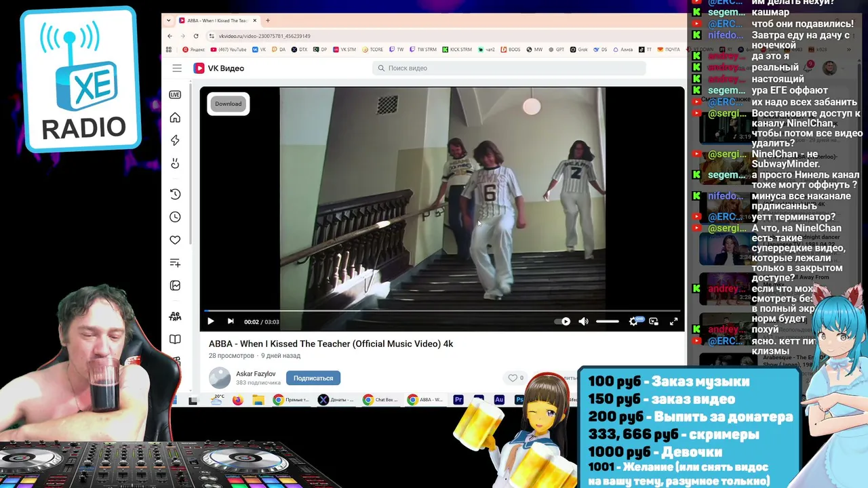Skip to the next video
Screen dimensions: 868x488
pyautogui.click(x=231, y=321)
